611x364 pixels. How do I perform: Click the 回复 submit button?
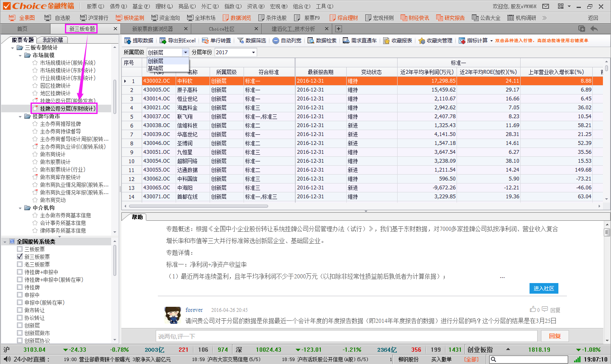coord(555,336)
